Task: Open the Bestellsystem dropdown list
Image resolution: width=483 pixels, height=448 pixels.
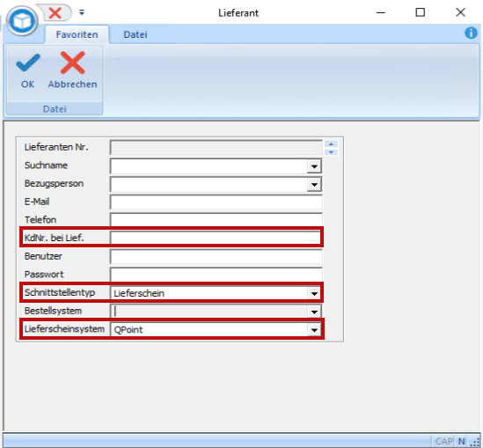Action: (x=314, y=312)
